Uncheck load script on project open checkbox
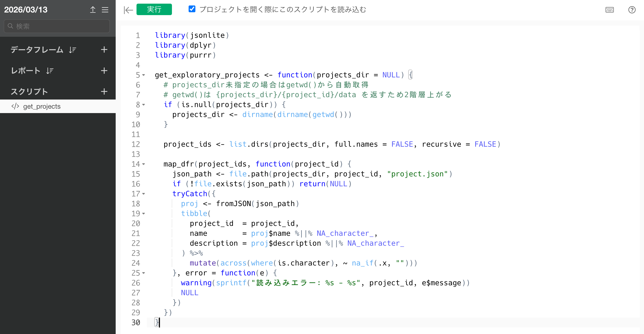This screenshot has height=334, width=644. point(192,9)
